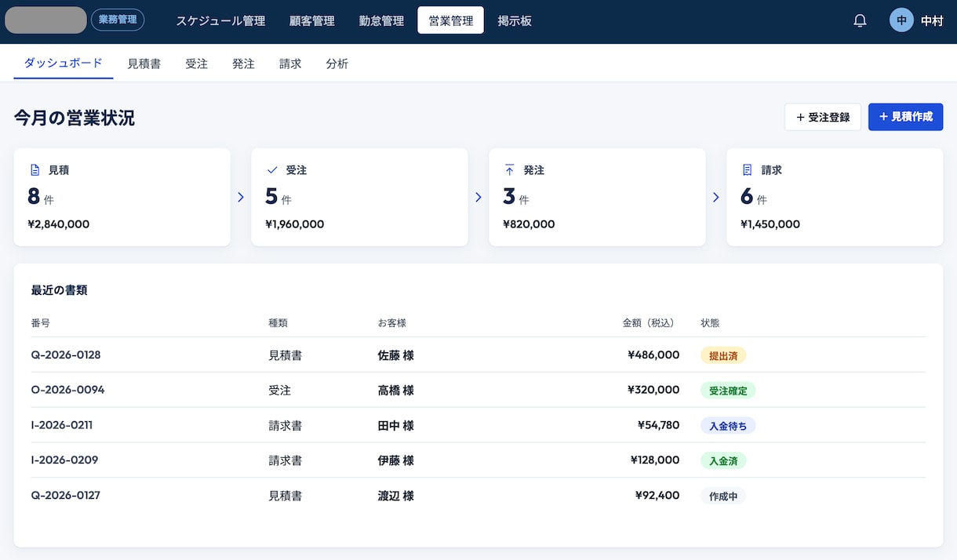Open document I-2026-0209

click(64, 460)
